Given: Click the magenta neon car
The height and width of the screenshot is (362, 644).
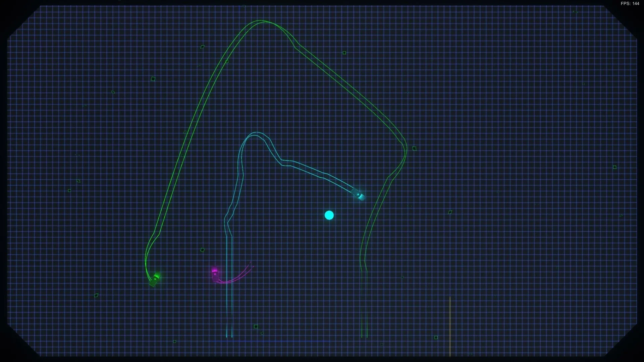Looking at the screenshot, I should pos(215,275).
